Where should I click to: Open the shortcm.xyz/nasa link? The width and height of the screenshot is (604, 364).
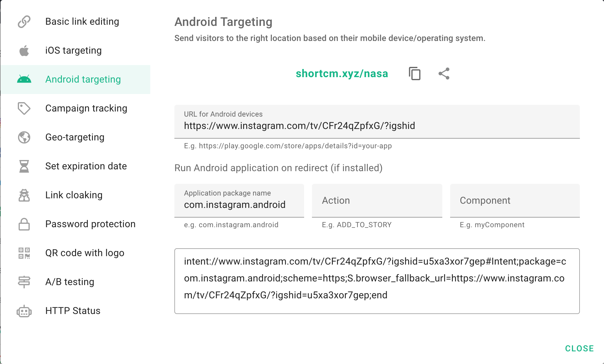click(342, 74)
